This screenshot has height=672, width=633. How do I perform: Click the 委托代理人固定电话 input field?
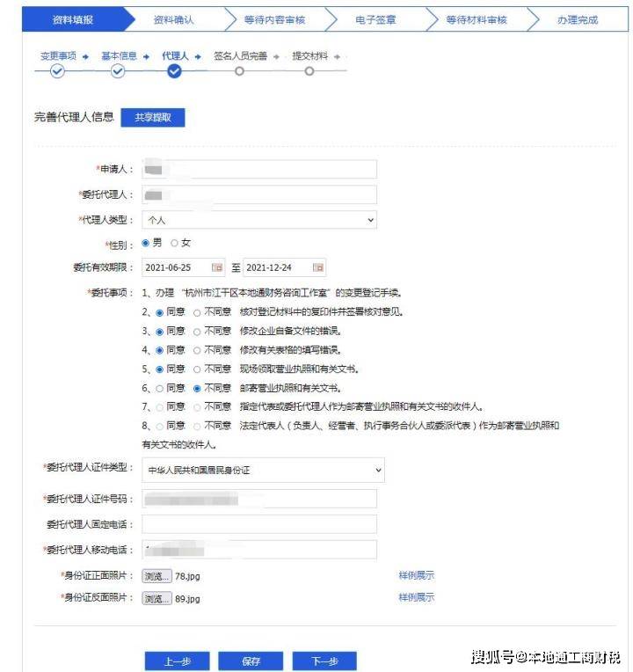(x=258, y=524)
